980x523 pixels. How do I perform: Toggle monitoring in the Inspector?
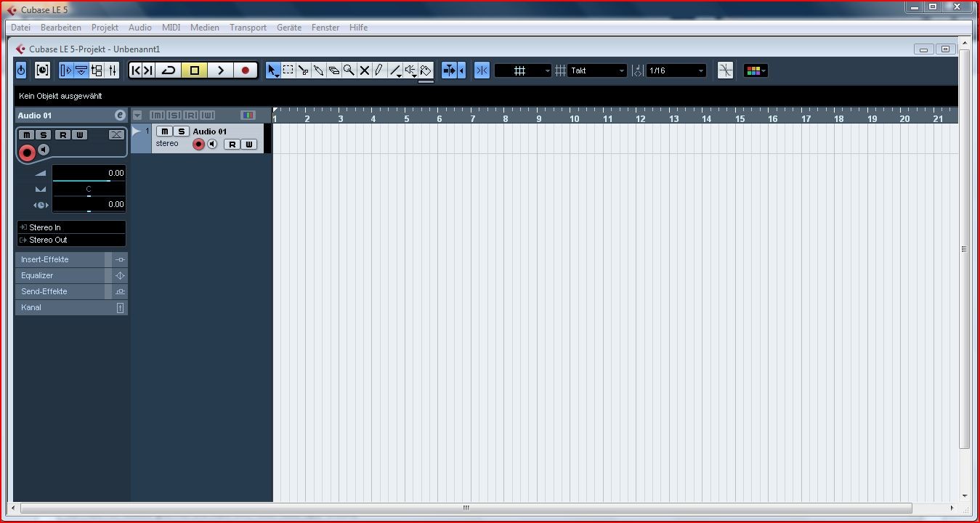tap(44, 150)
